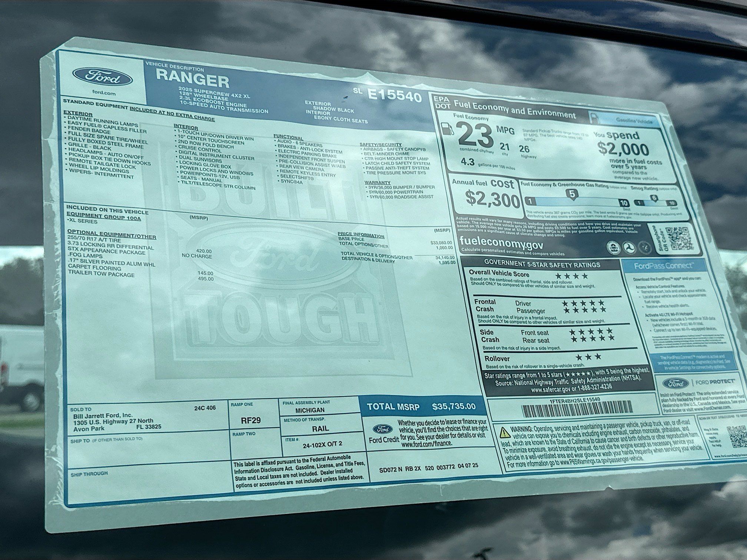Click the smog rating marker on its scale
The height and width of the screenshot is (560, 747).
[x=654, y=199]
